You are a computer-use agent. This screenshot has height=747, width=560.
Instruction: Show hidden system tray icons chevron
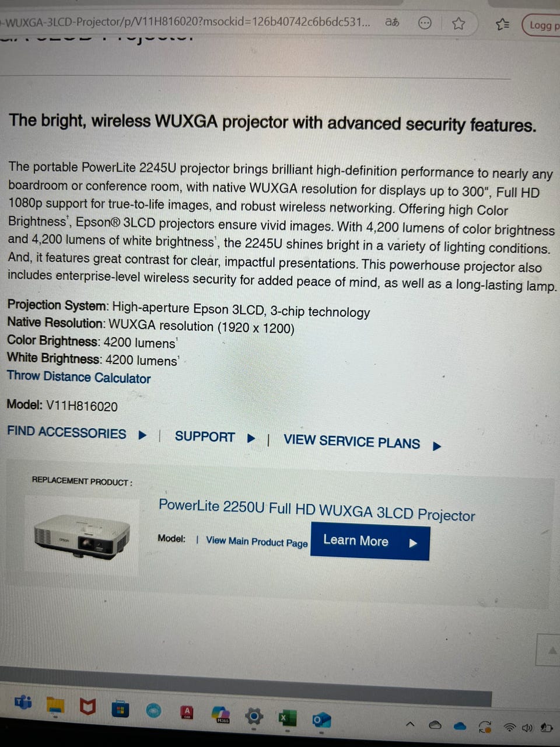(409, 724)
